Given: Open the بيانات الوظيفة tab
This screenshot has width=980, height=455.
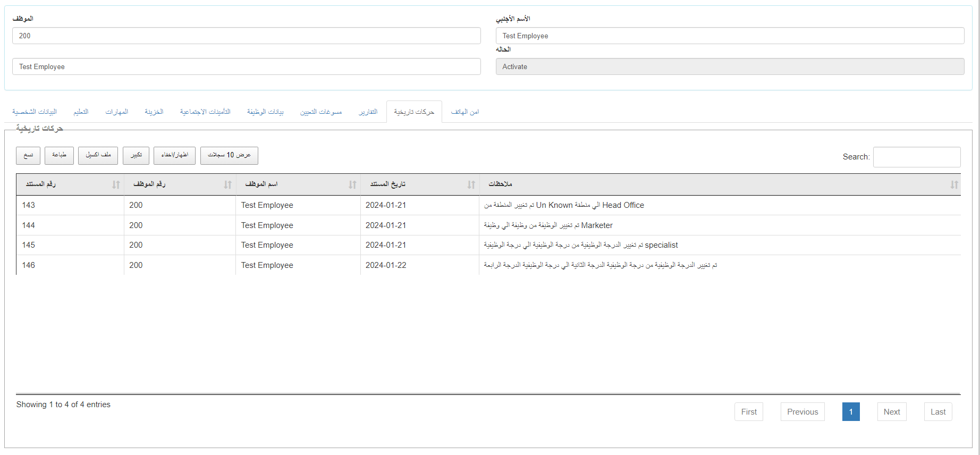Looking at the screenshot, I should (x=265, y=112).
